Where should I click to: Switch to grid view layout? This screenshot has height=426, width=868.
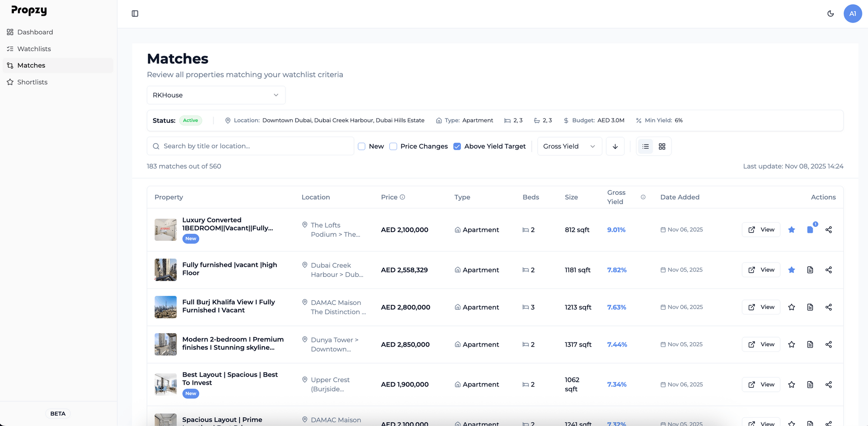[662, 147]
